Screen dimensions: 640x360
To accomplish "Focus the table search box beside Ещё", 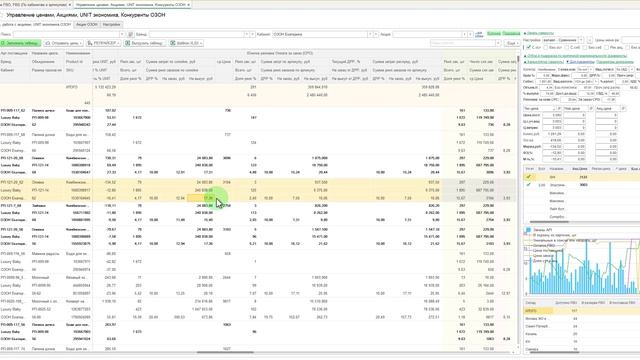I will [x=462, y=43].
